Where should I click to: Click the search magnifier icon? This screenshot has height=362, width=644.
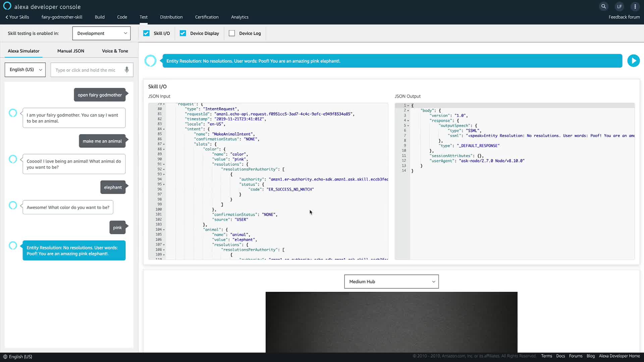coord(603,6)
